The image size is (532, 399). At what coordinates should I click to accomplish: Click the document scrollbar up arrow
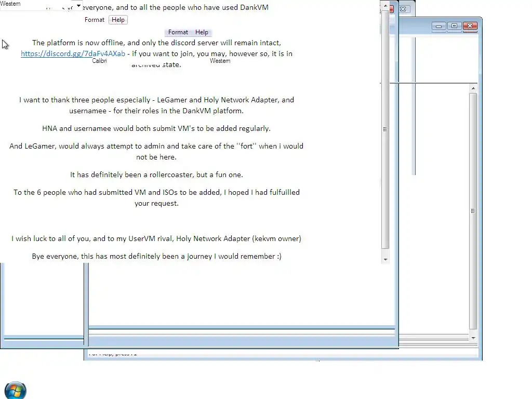click(385, 6)
